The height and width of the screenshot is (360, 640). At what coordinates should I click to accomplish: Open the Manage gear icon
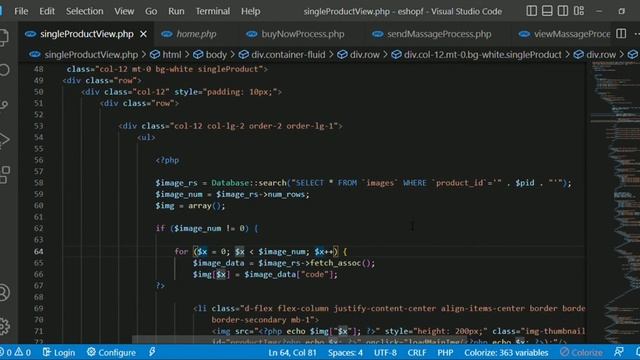(4, 326)
